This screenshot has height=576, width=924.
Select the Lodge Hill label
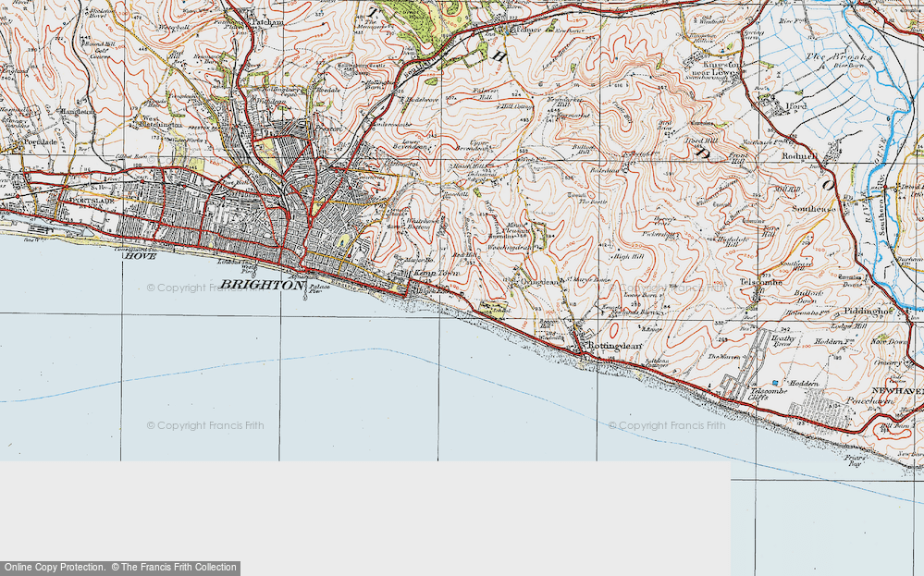pos(847,325)
